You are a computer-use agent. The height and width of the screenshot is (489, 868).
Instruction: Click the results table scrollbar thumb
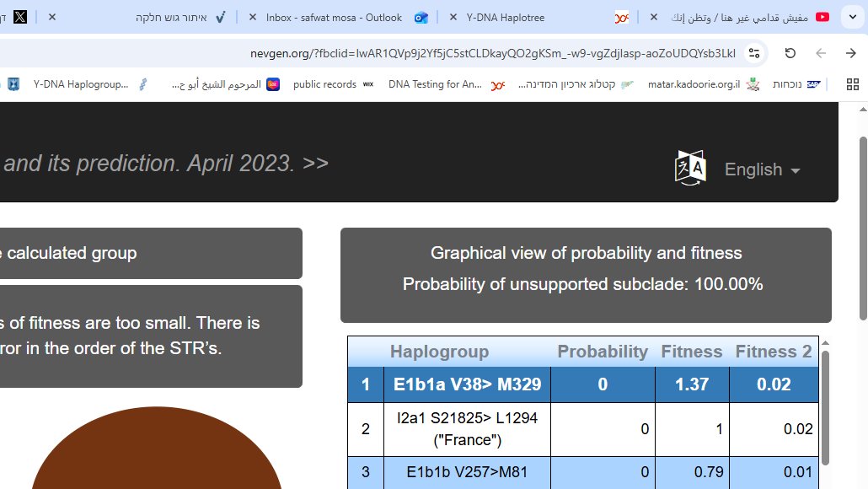point(825,407)
